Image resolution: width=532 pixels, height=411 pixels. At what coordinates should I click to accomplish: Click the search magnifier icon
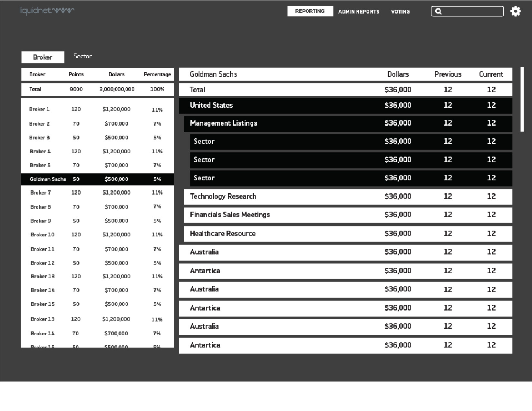[x=438, y=11]
